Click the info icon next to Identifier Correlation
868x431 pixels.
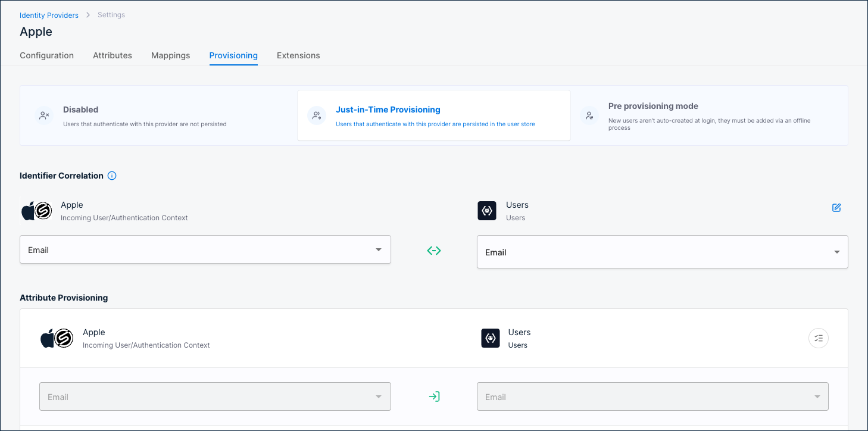point(112,175)
